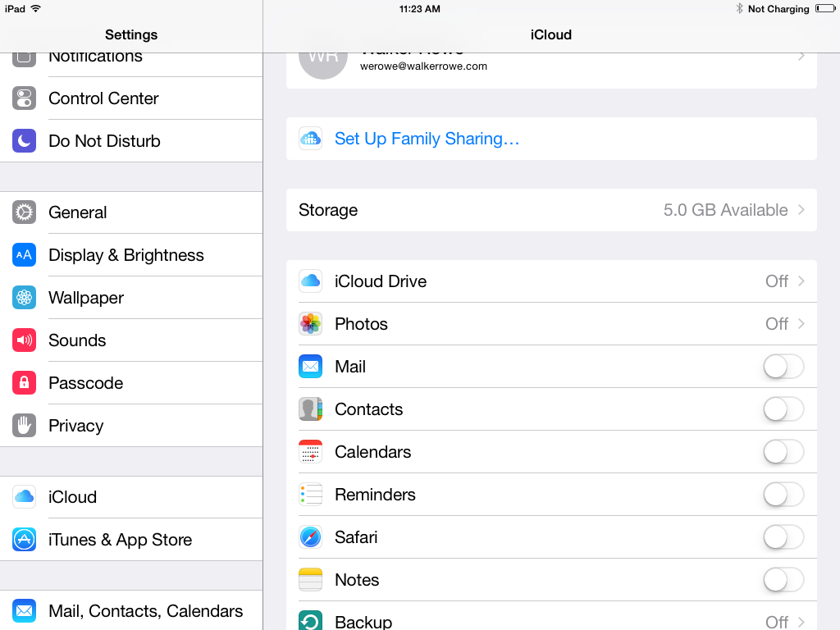Open the Do Not Disturb settings row
Screen dimensions: 840x630
(131, 141)
